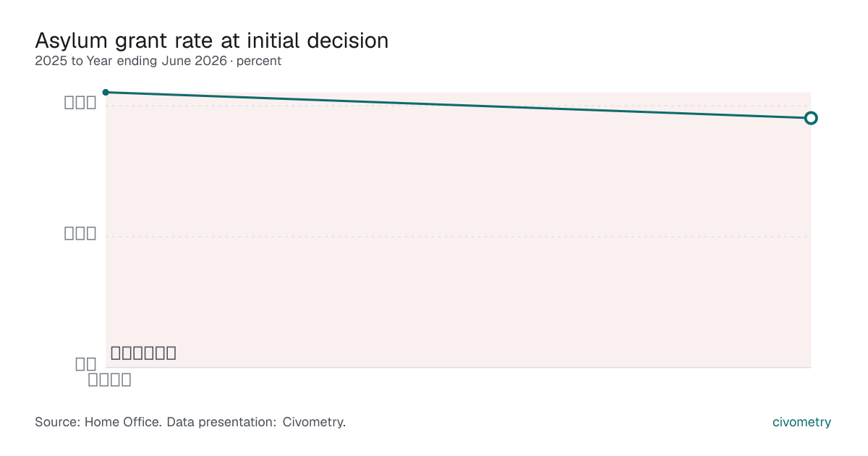Select the top y-axis tick label

point(80,103)
